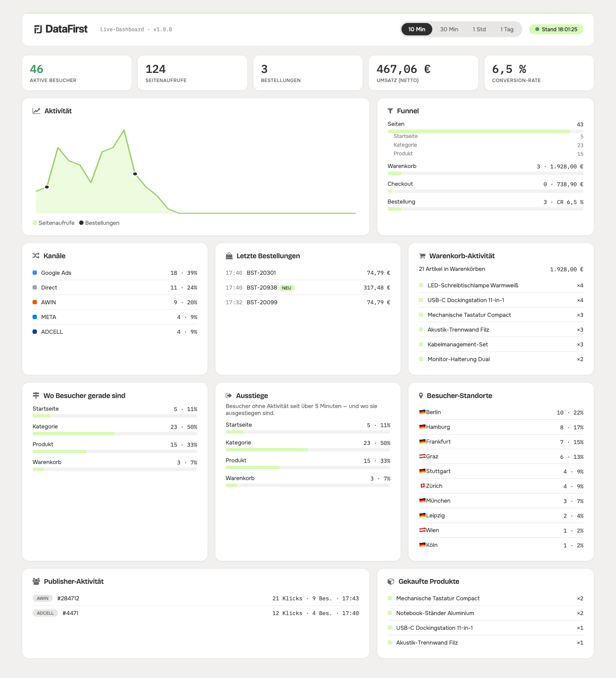Click the Aktive Besucher card

click(77, 73)
